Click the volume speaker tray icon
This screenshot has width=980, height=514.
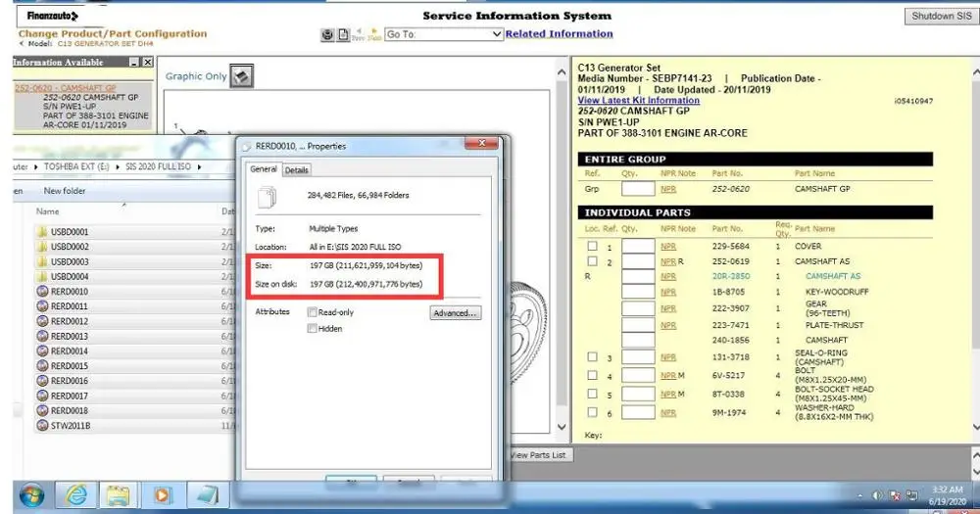tap(877, 496)
